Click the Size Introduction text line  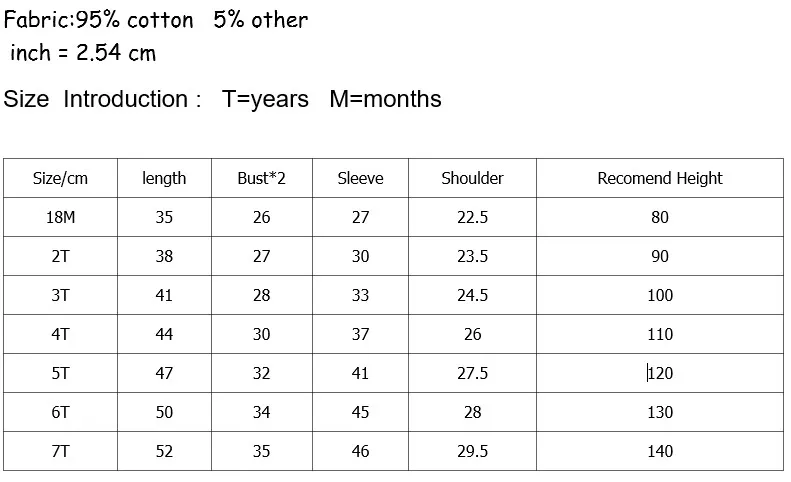pyautogui.click(x=222, y=99)
